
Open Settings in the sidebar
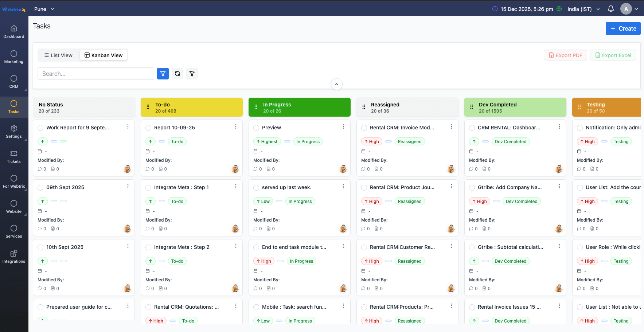click(x=14, y=132)
